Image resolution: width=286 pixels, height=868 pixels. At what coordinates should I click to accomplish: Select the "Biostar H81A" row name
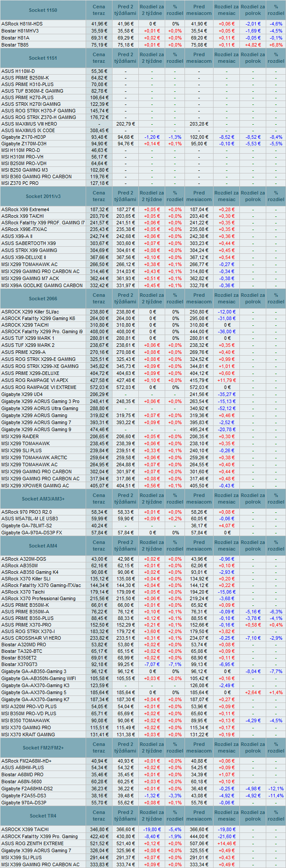click(x=15, y=38)
